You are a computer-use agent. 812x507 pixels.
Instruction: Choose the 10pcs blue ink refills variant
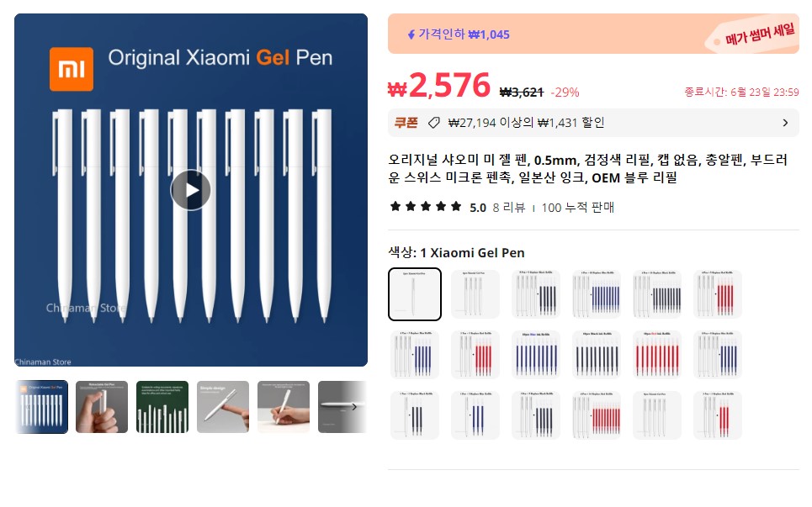point(536,354)
